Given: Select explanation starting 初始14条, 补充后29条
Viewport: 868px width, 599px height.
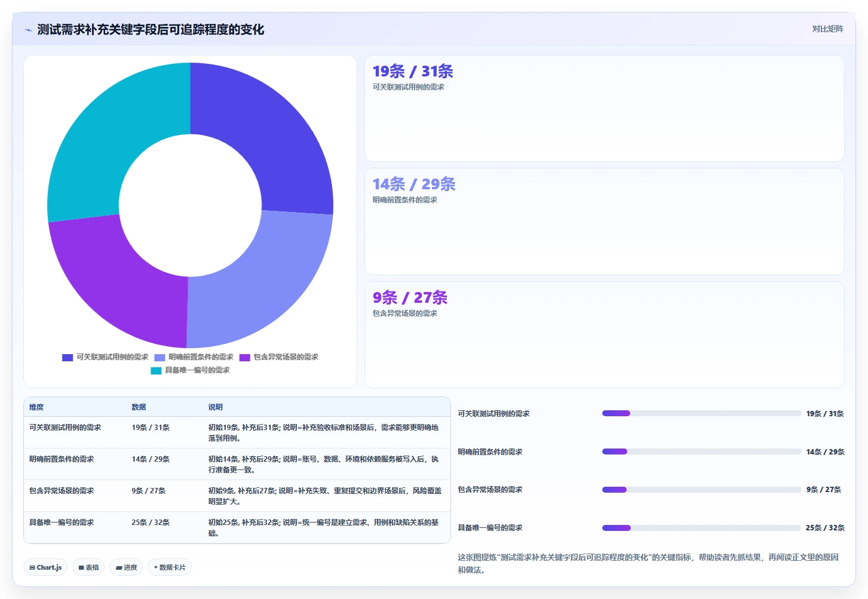Looking at the screenshot, I should pyautogui.click(x=324, y=465).
